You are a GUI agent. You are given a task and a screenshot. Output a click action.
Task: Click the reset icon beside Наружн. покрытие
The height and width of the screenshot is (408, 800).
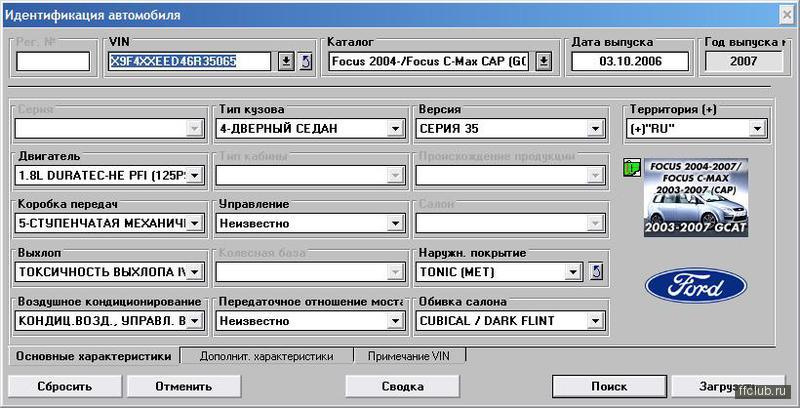tap(595, 272)
